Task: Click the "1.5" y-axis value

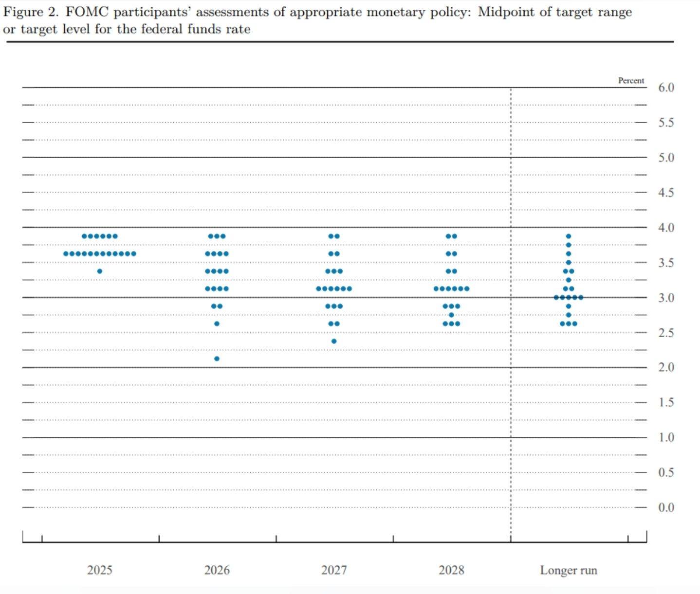Action: click(666, 402)
